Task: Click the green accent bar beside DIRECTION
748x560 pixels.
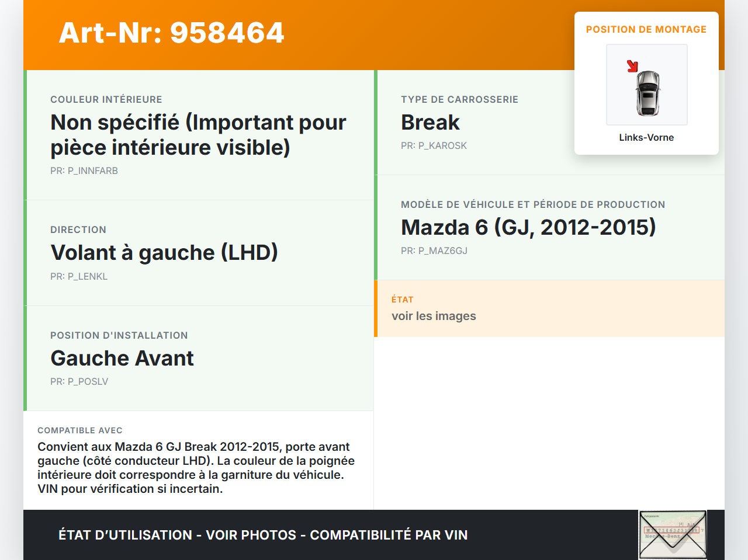Action: click(x=25, y=252)
